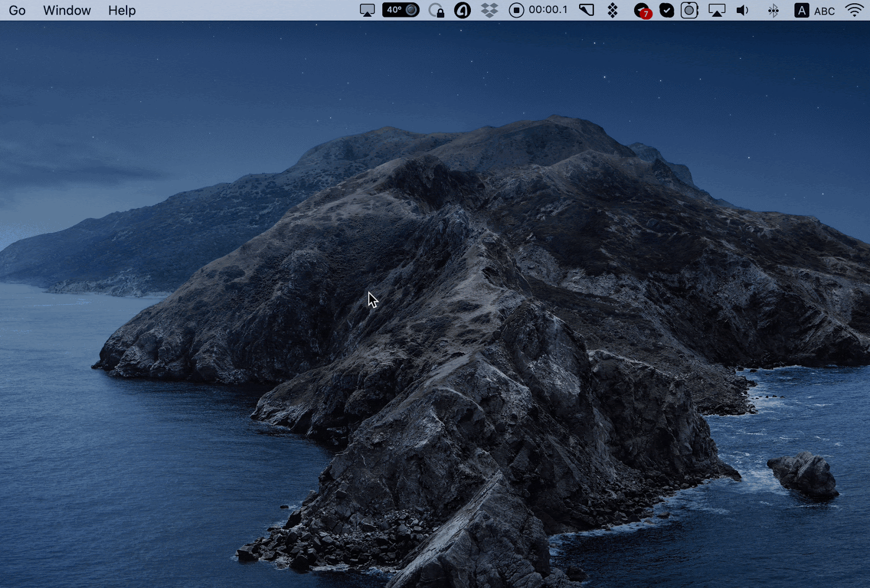Screen dimensions: 870x588
Task: Open the checkmark task app icon
Action: 666,10
